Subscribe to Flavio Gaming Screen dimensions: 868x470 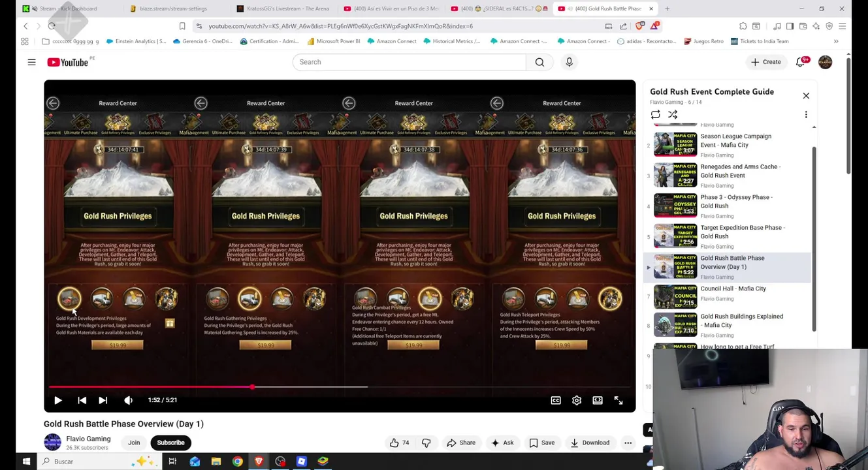click(170, 443)
